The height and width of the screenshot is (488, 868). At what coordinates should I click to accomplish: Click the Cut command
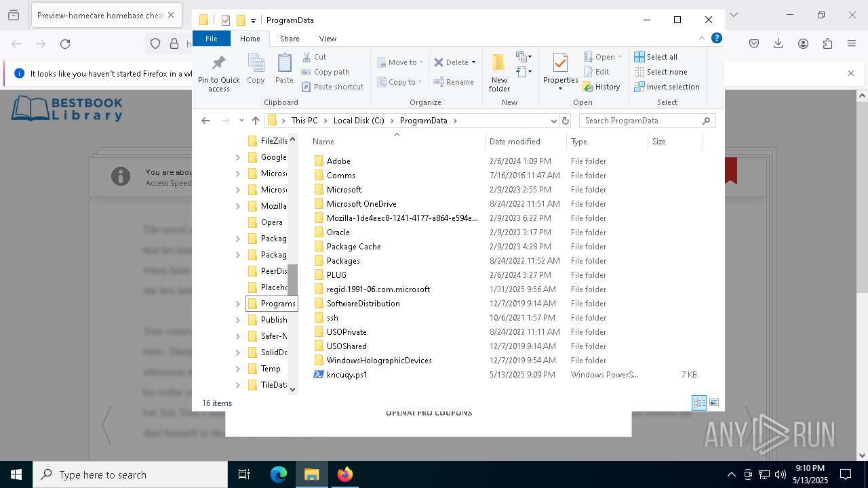click(x=314, y=57)
